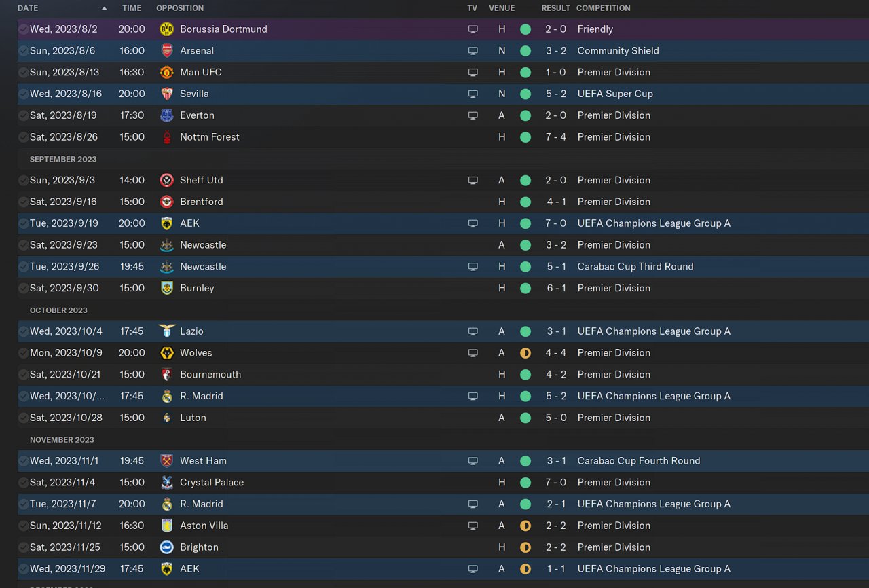869x588 pixels.
Task: Toggle the check circle for Crystal Palace match
Action: point(24,483)
